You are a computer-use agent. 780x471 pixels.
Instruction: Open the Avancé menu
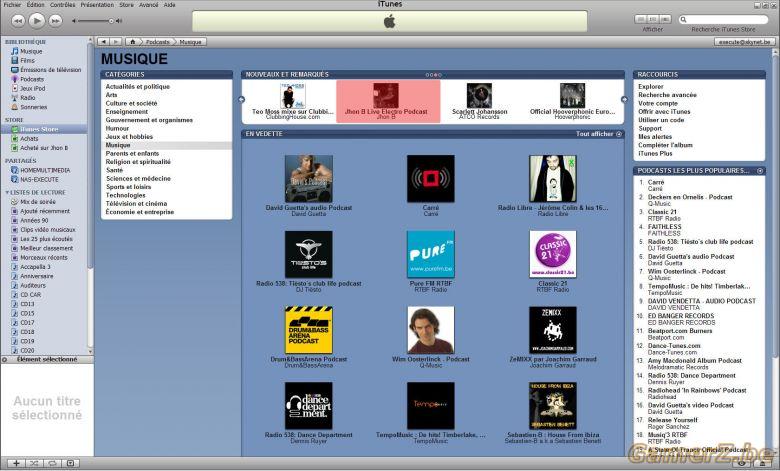click(x=149, y=4)
